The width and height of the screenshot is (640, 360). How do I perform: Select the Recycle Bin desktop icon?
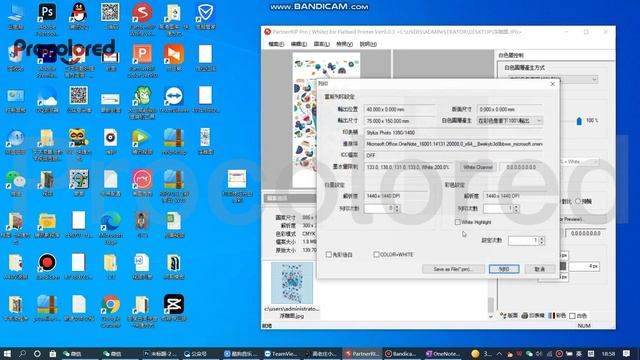coord(16,54)
